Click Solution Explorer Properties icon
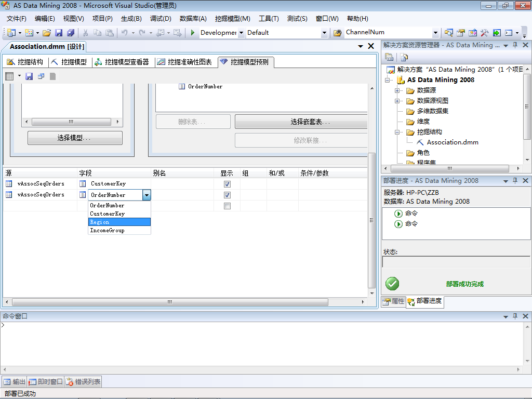 point(389,57)
